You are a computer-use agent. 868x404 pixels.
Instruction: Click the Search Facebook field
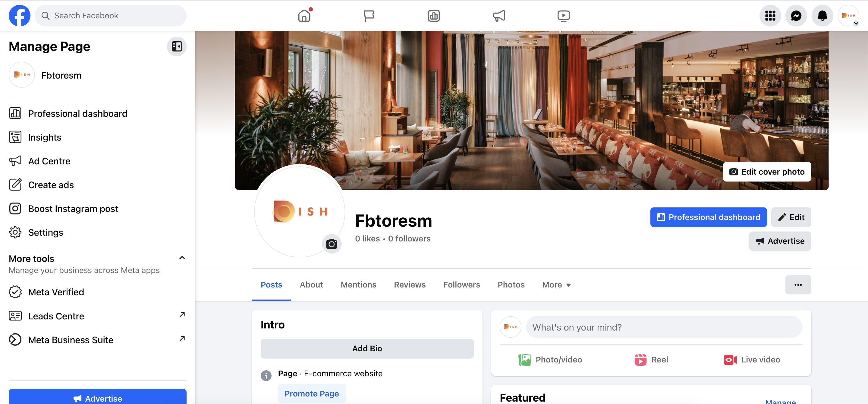(111, 15)
